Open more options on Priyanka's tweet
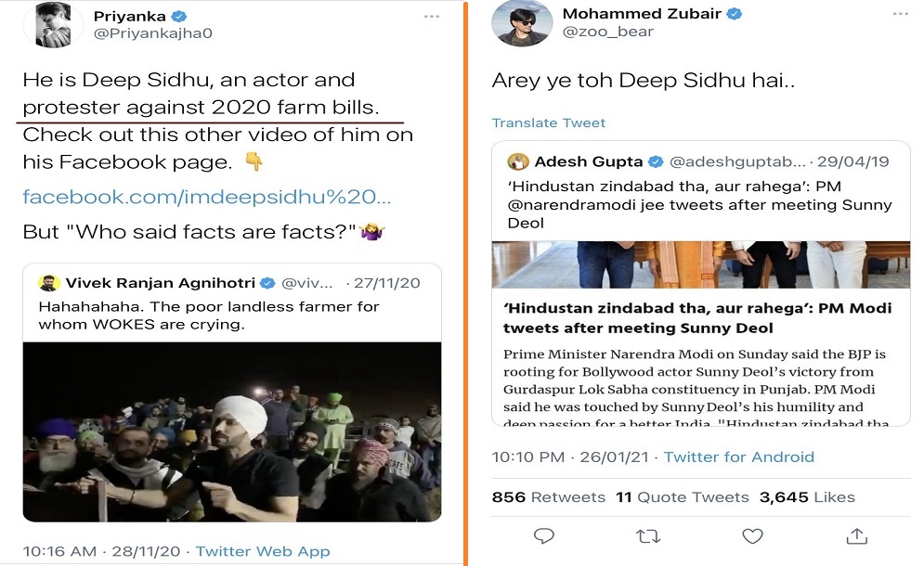The image size is (924, 566). pos(432,17)
